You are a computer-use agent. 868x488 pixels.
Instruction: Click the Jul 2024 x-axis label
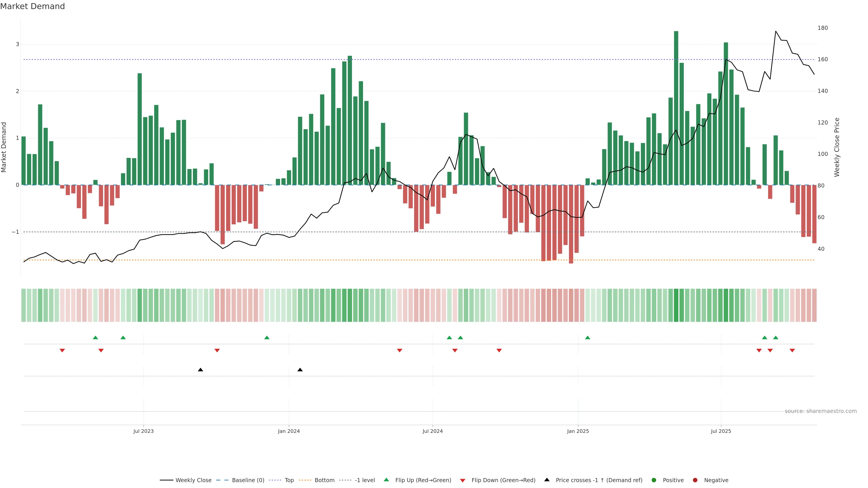click(x=433, y=431)
